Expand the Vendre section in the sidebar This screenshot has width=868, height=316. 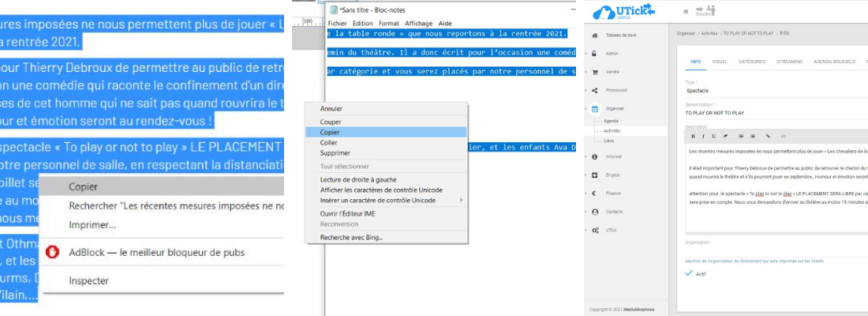coord(612,71)
